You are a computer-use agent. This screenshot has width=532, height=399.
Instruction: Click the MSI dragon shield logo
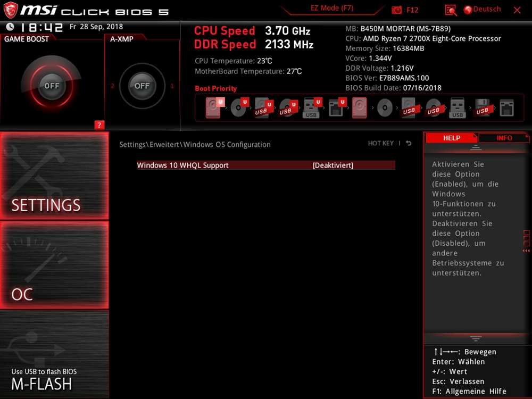click(x=10, y=10)
